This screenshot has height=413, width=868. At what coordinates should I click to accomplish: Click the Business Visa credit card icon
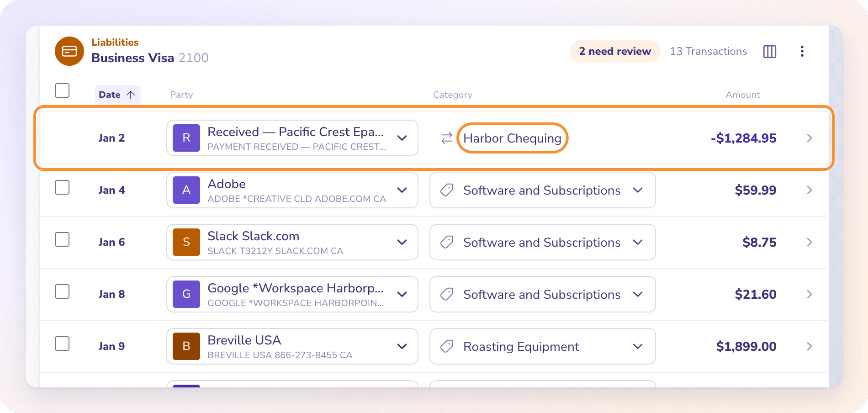[69, 51]
